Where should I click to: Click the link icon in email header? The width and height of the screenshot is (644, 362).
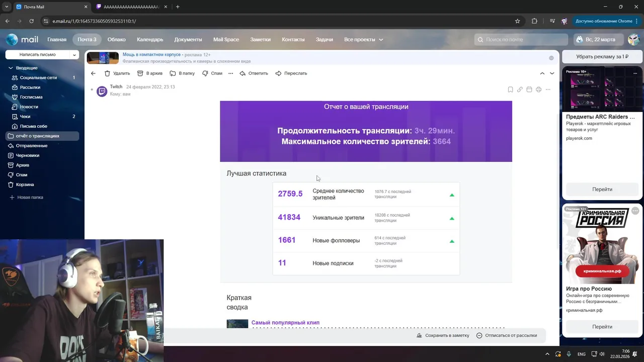pos(520,89)
